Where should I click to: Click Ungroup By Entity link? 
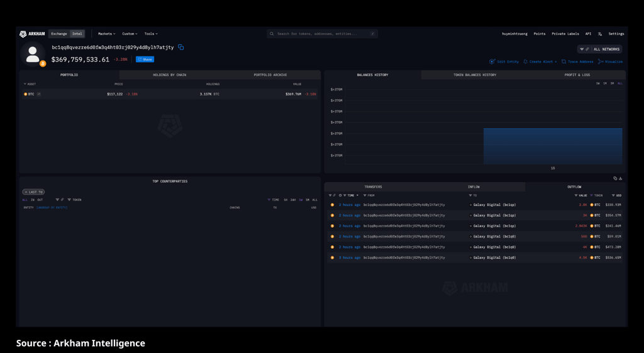click(x=52, y=208)
